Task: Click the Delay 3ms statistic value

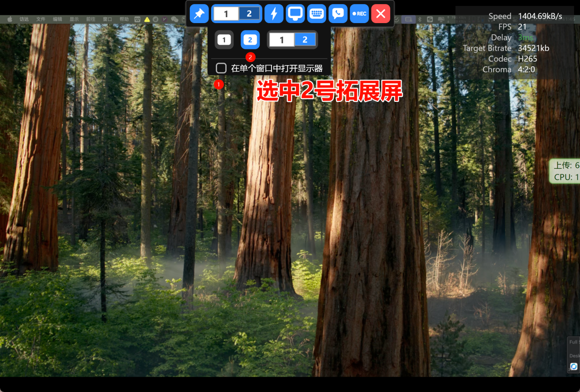Action: (x=525, y=37)
